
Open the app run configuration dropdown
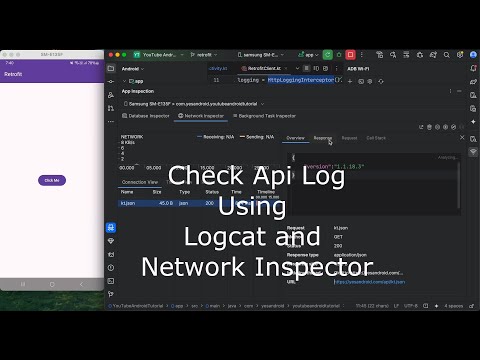308,55
